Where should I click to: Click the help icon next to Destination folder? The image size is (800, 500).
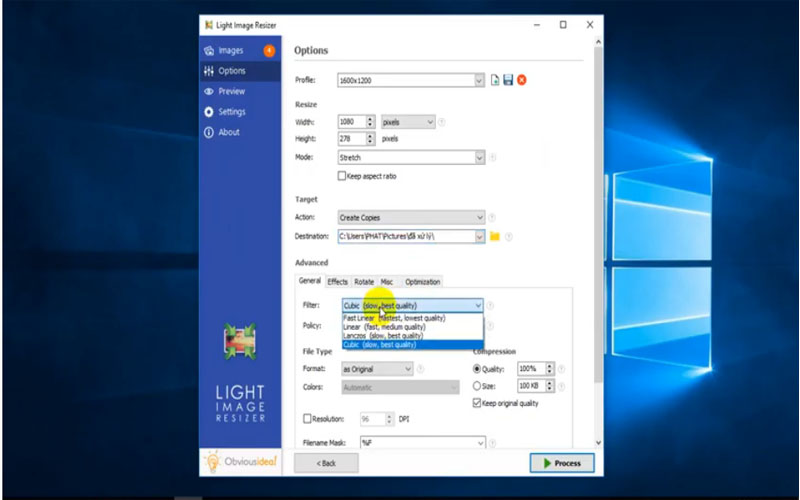coord(509,236)
